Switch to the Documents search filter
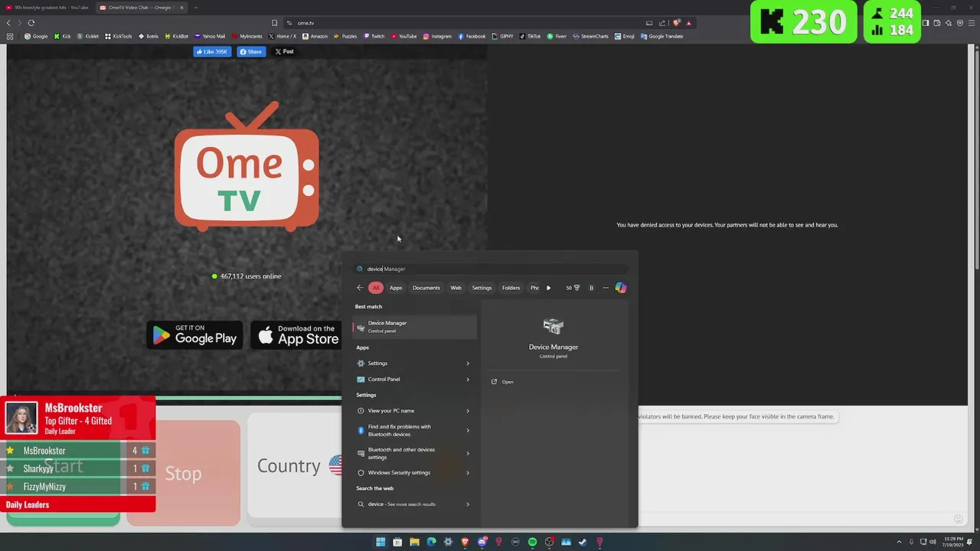The height and width of the screenshot is (551, 980). (426, 288)
